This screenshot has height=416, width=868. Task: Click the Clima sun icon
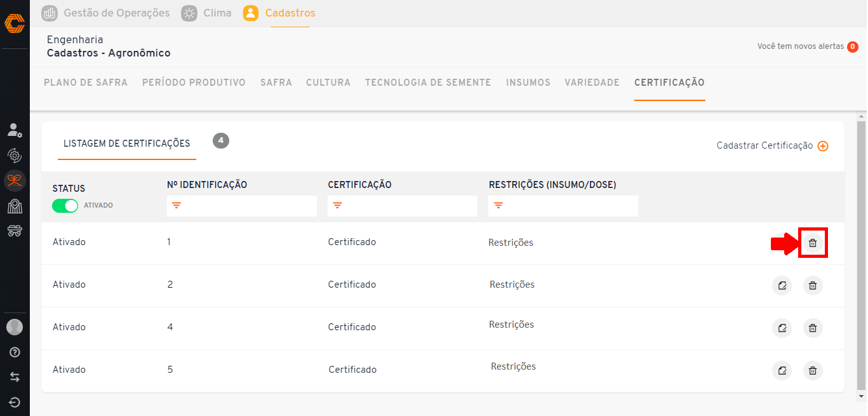click(x=189, y=13)
